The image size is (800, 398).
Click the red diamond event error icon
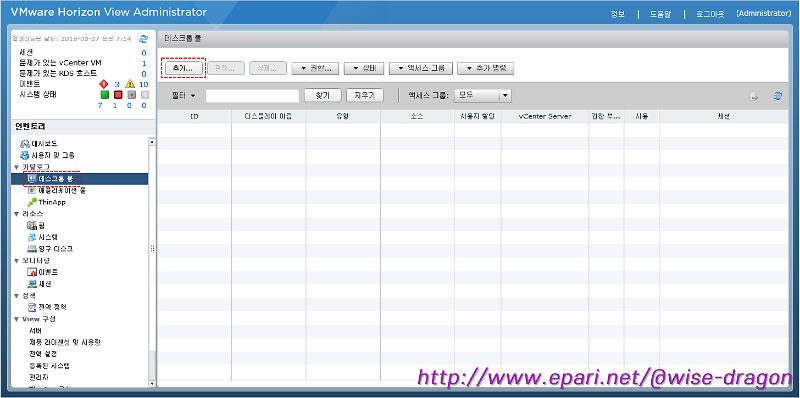pyautogui.click(x=104, y=84)
